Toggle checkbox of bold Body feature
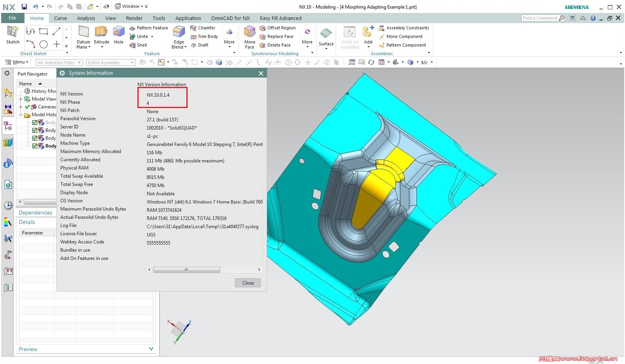 pyautogui.click(x=35, y=146)
